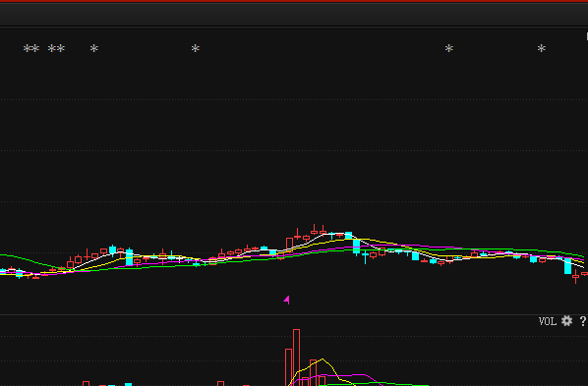Click the fourth asterisk marker above chart middle
Image resolution: width=588 pixels, height=386 pixels.
pos(196,49)
